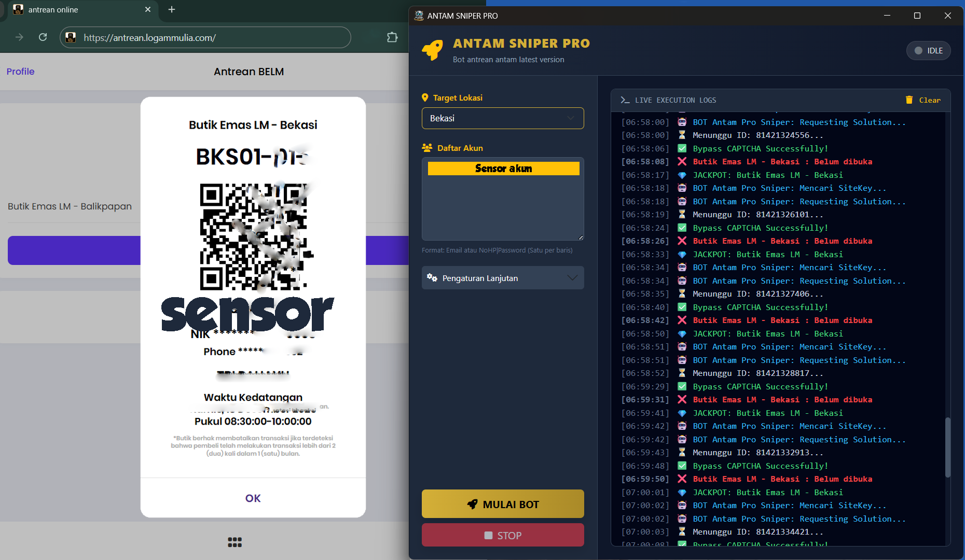Screen dimensions: 965x560
Task: Click the green check icon at log 06:58:06
Action: (682, 148)
